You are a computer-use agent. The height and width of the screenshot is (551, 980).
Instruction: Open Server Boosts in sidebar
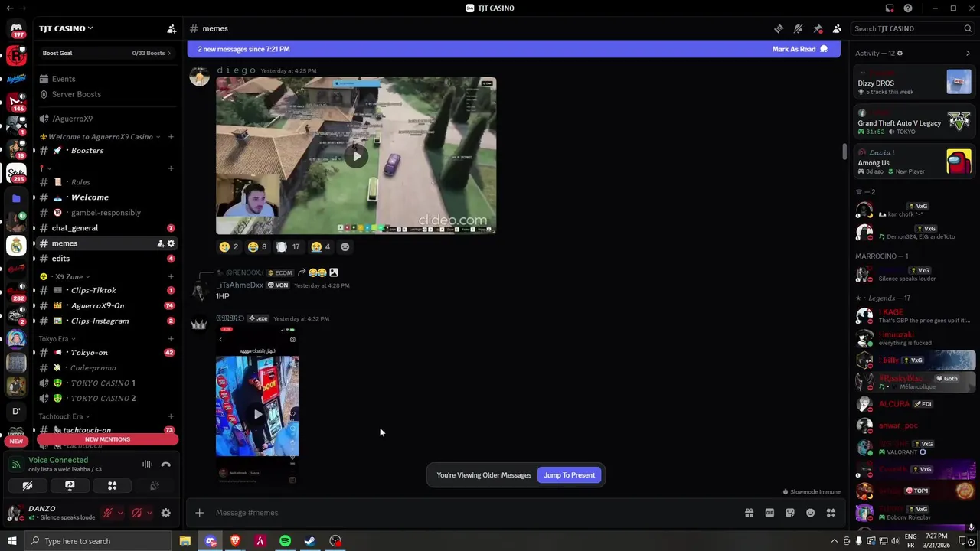[x=106, y=94]
